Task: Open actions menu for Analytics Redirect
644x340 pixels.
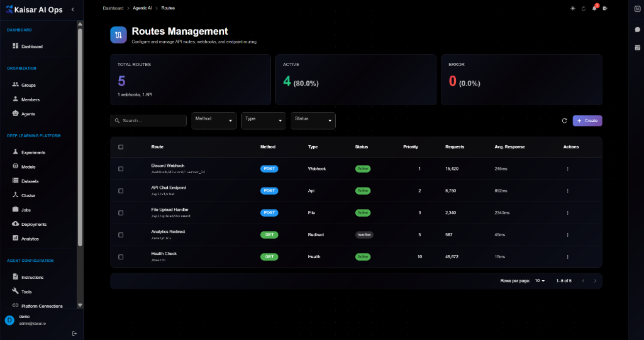Action: coord(568,235)
